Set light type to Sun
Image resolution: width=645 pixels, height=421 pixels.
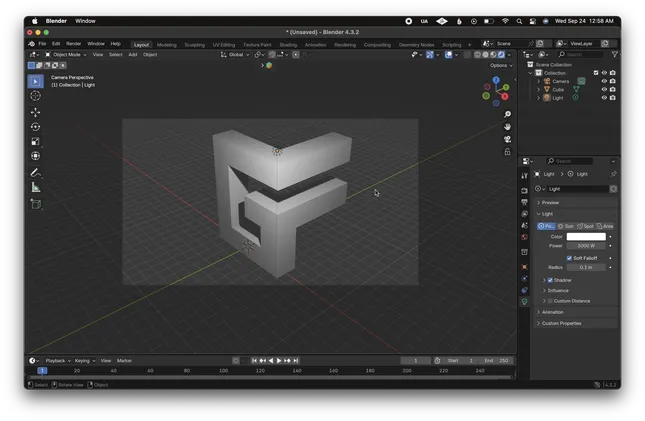pyautogui.click(x=566, y=226)
